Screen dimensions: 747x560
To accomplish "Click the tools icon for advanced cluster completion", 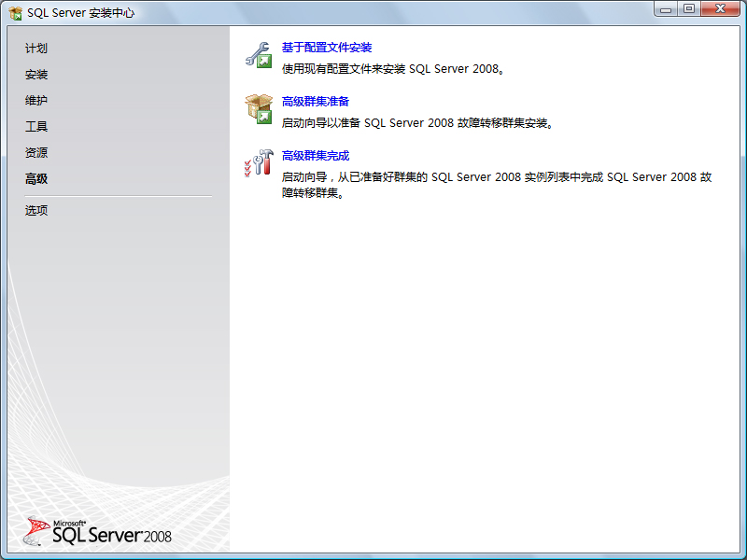I will click(259, 162).
